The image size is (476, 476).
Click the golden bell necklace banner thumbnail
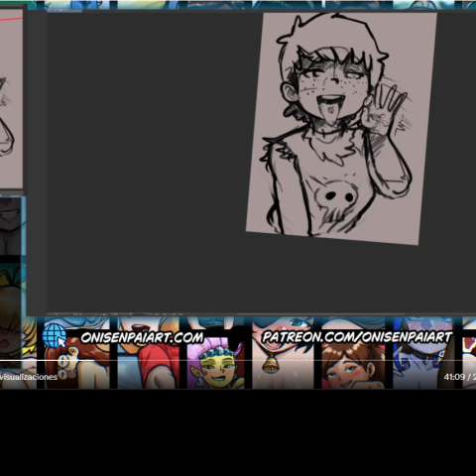tap(283, 352)
